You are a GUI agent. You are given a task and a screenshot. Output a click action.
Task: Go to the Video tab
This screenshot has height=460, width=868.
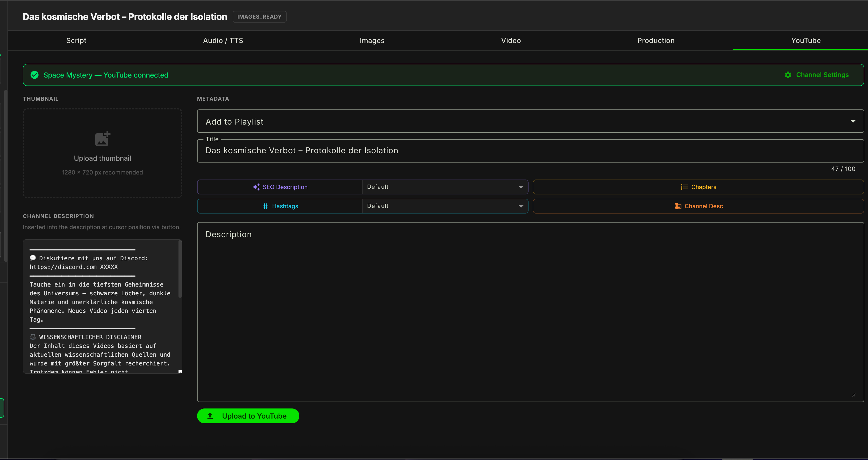coord(510,40)
